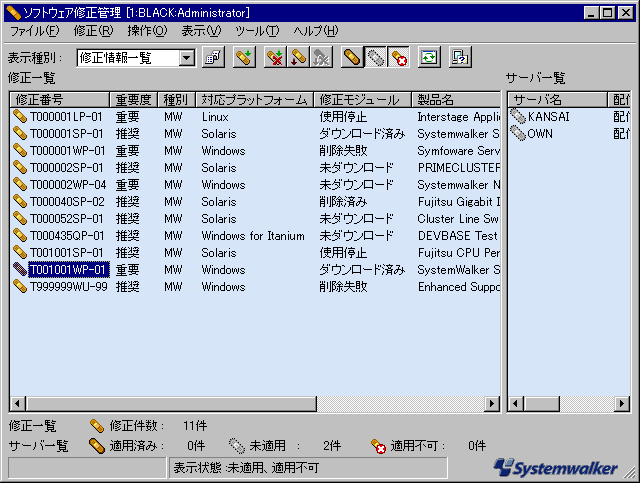The width and height of the screenshot is (640, 483).
Task: Select patch T000001LP-01
Action: pos(66,117)
